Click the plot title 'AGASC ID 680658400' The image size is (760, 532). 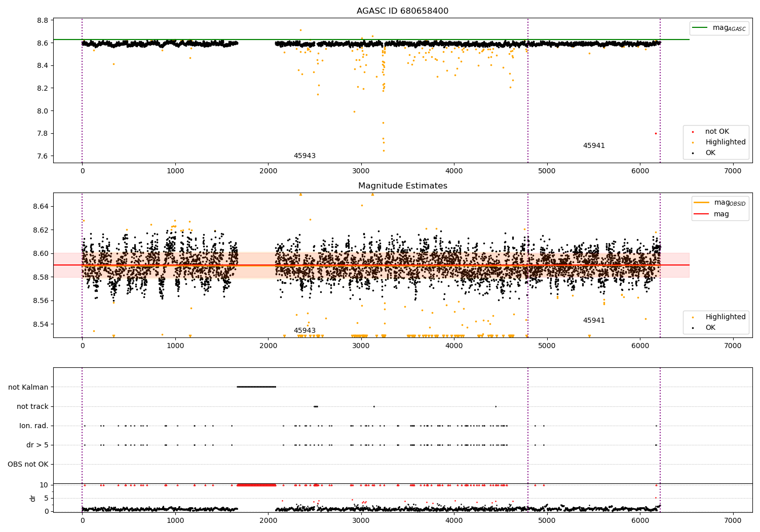(x=402, y=11)
